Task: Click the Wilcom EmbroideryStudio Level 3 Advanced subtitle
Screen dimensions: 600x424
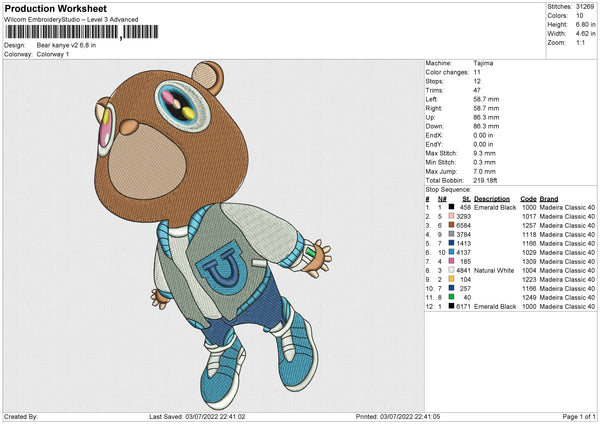Action: click(x=71, y=20)
